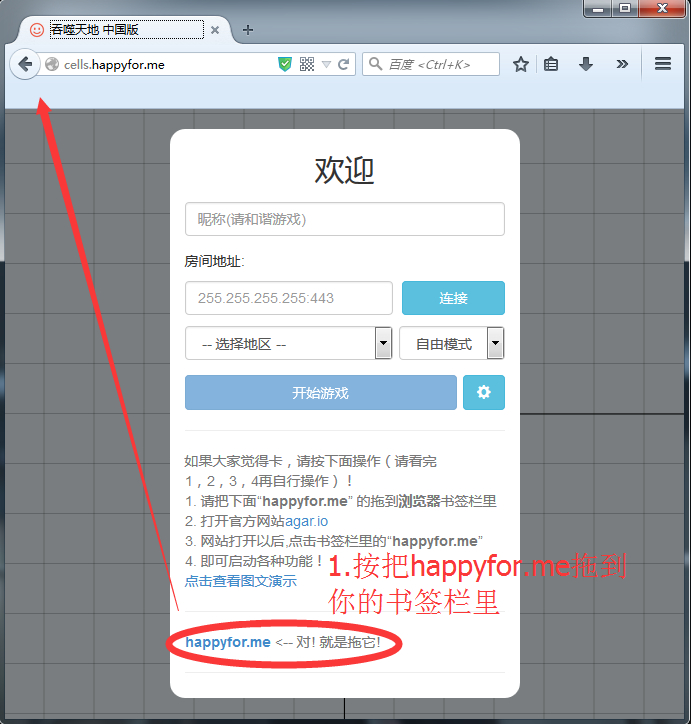691x724 pixels.
Task: Open the hamburger browser menu
Action: point(663,64)
